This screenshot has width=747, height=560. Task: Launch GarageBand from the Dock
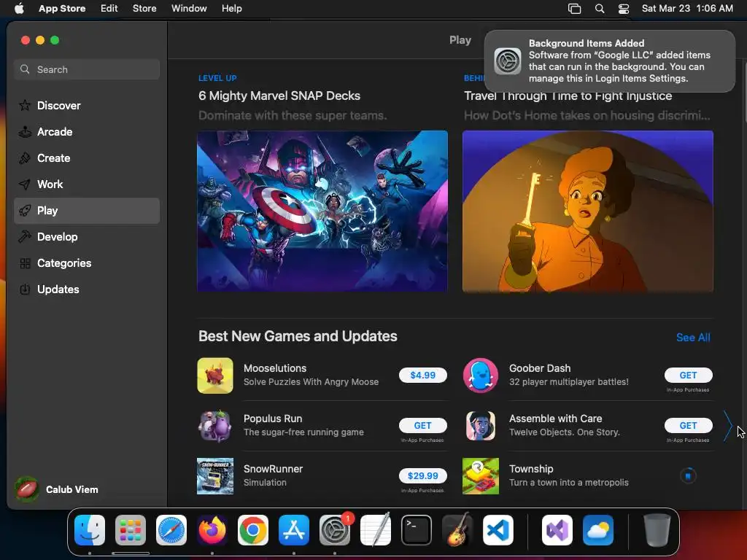(x=457, y=530)
